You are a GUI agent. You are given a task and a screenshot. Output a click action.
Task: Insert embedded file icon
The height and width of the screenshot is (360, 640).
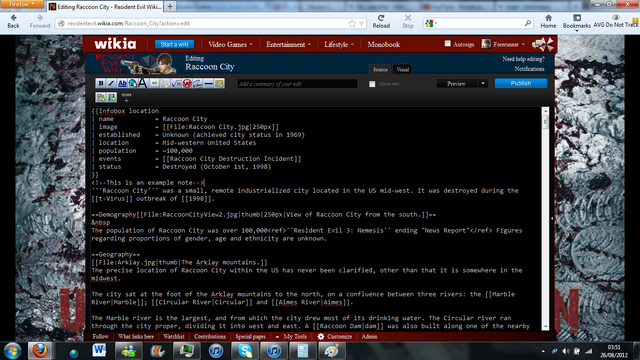tap(154, 83)
